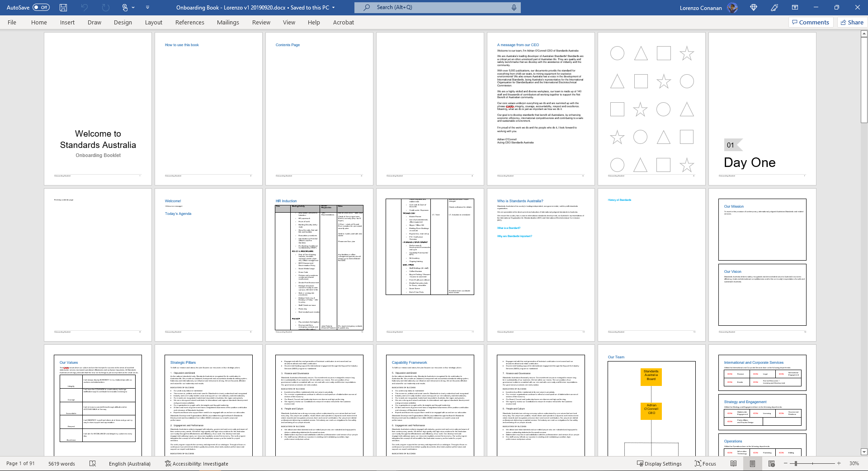This screenshot has width=868, height=471.
Task: Click into the Search (Alt+Q) box
Action: coord(438,7)
